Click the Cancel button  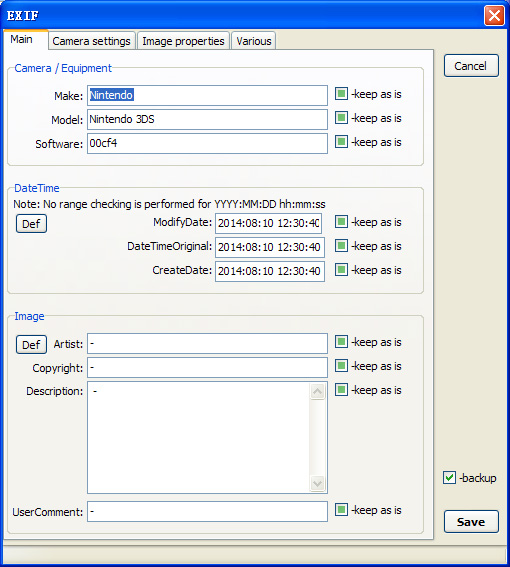coord(471,66)
